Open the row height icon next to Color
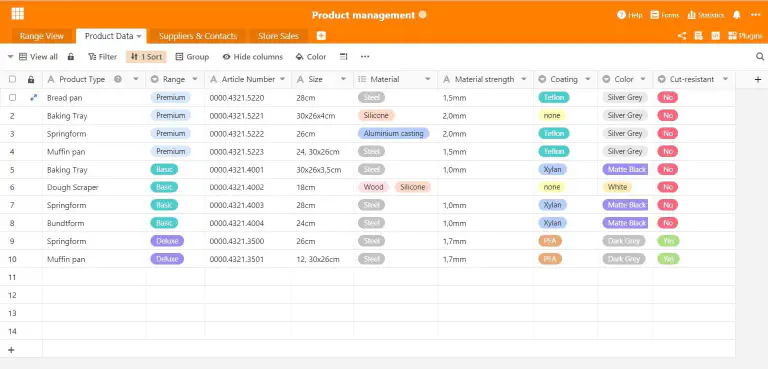Image resolution: width=768 pixels, height=369 pixels. tap(344, 57)
